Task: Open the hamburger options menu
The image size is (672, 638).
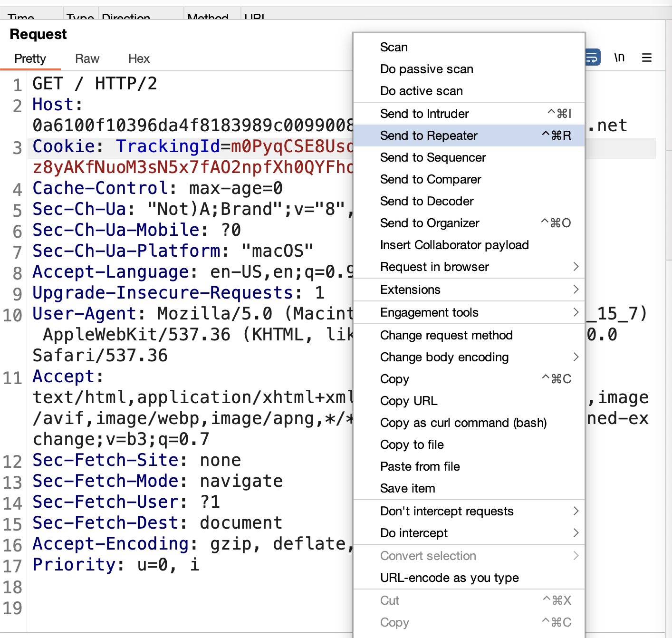Action: click(647, 58)
